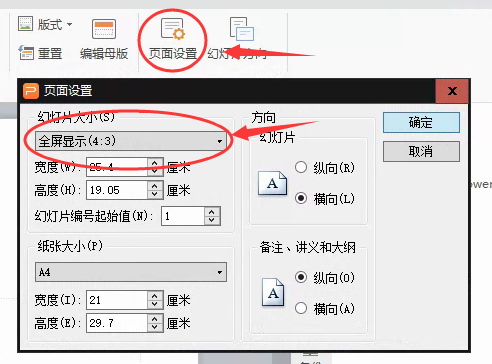Click the notes orientation page preview icon
Screen dimensions: 492x364
point(273,292)
